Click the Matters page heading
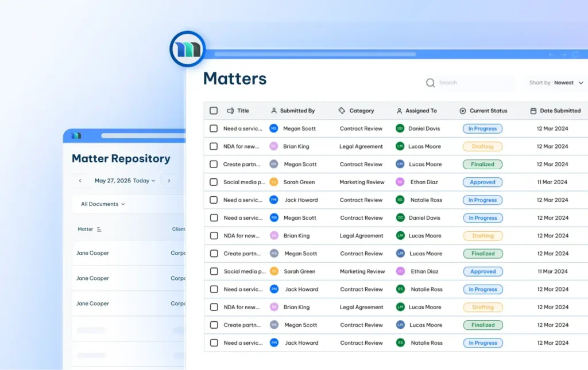 (x=234, y=79)
